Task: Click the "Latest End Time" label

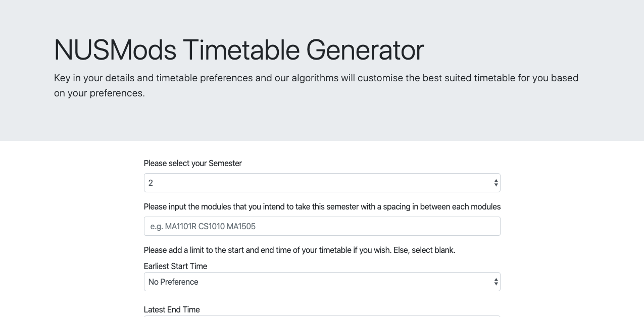Action: pyautogui.click(x=172, y=309)
